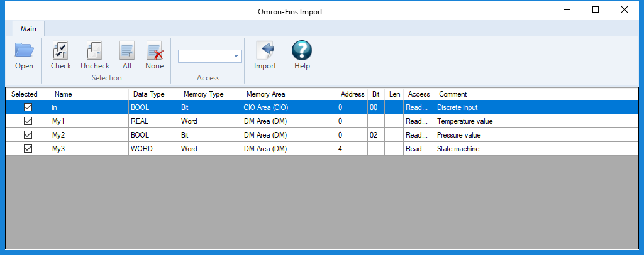Image resolution: width=644 pixels, height=255 pixels.
Task: Toggle the Selected checkbox for row My2
Action: click(x=28, y=135)
